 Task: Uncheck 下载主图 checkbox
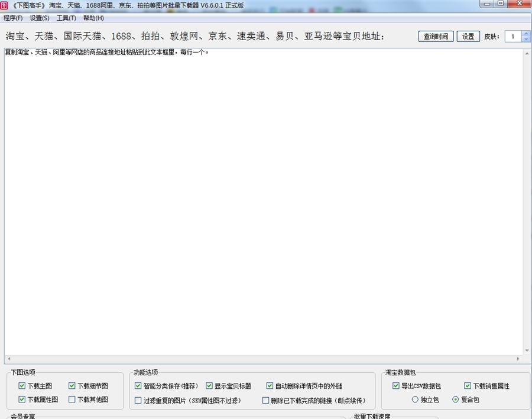[22, 386]
